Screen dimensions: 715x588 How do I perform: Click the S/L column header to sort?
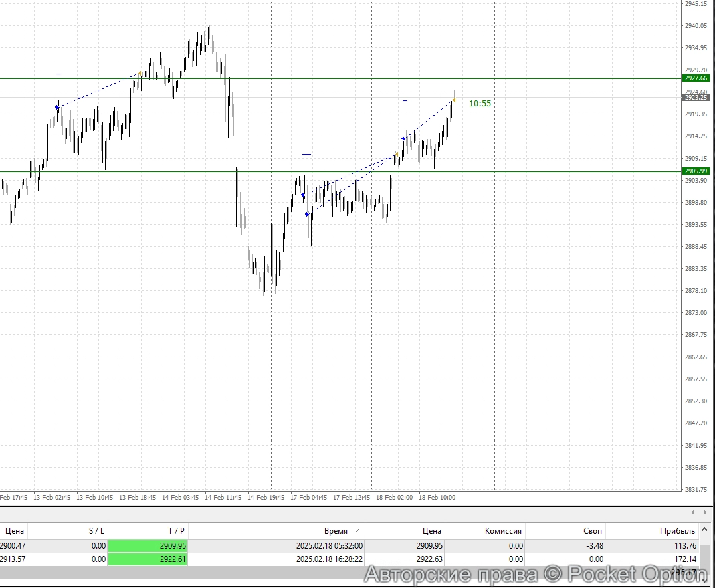point(96,530)
